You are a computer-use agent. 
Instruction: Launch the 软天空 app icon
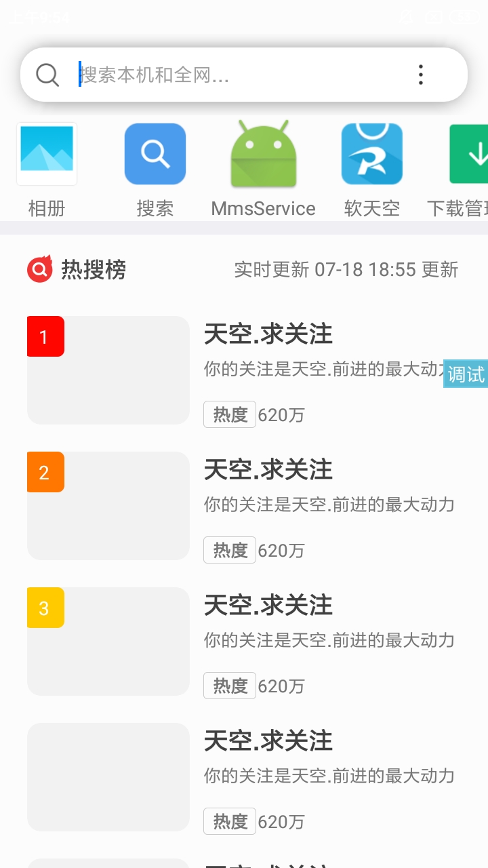click(x=372, y=154)
